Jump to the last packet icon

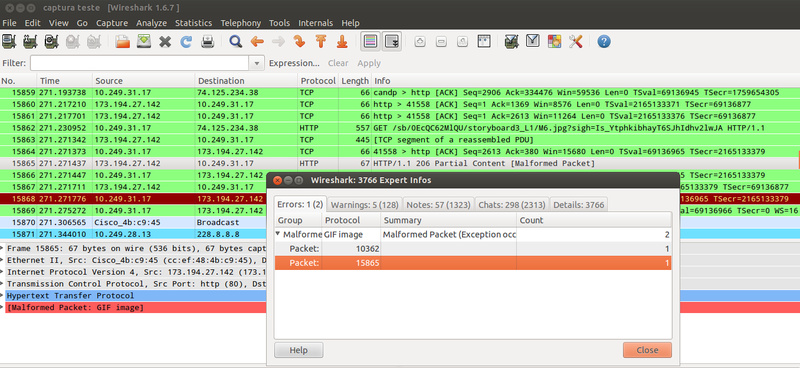pos(342,41)
